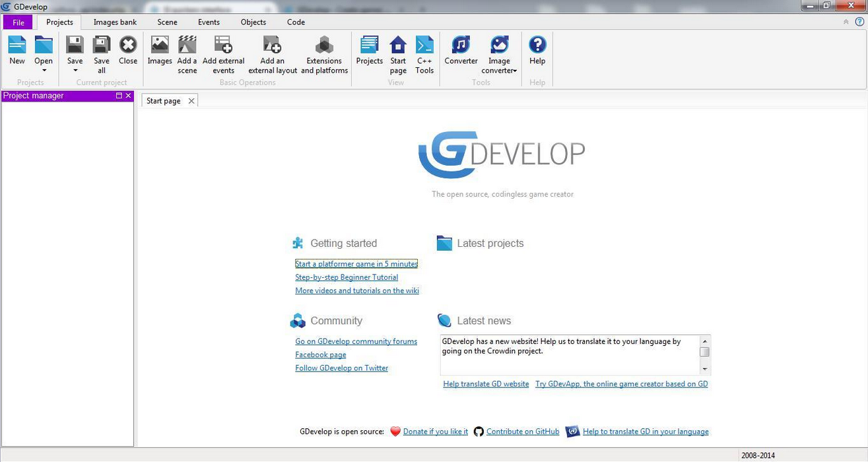
Task: Click the news box scroll-down arrow
Action: (705, 370)
